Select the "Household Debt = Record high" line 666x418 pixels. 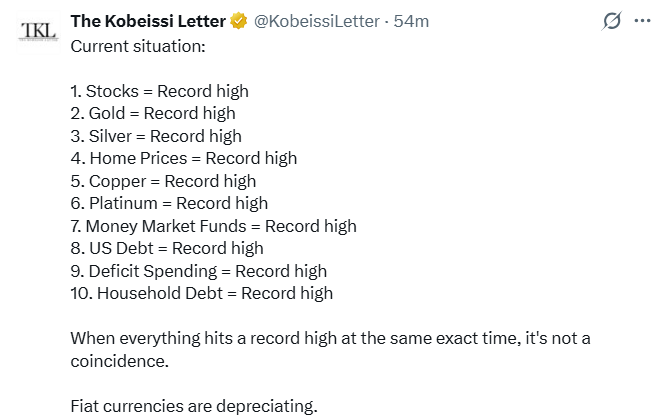(x=202, y=293)
